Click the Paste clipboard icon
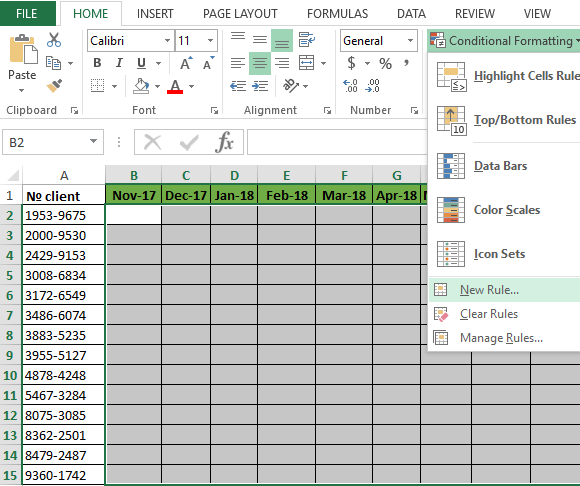Screen dimensions: 580x486 pos(23,50)
